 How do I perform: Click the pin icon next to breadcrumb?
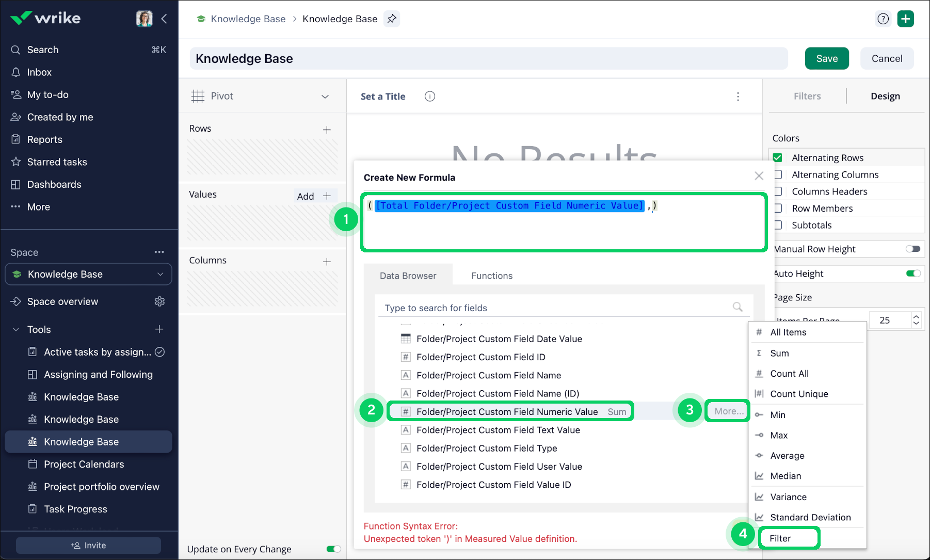tap(392, 19)
